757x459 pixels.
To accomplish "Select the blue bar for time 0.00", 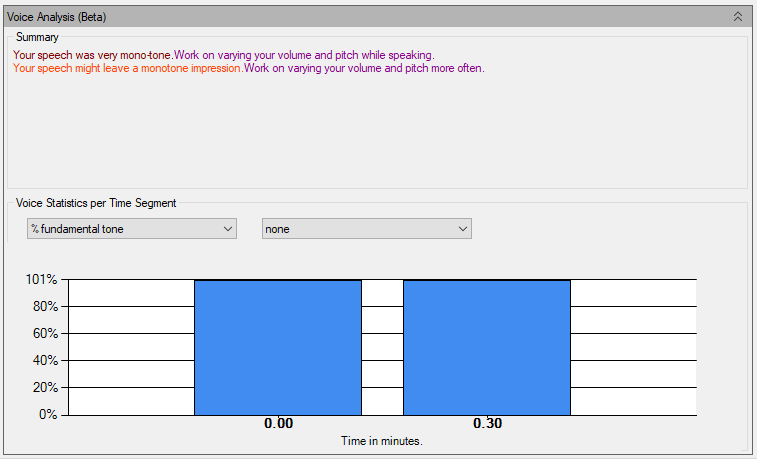I will point(278,347).
